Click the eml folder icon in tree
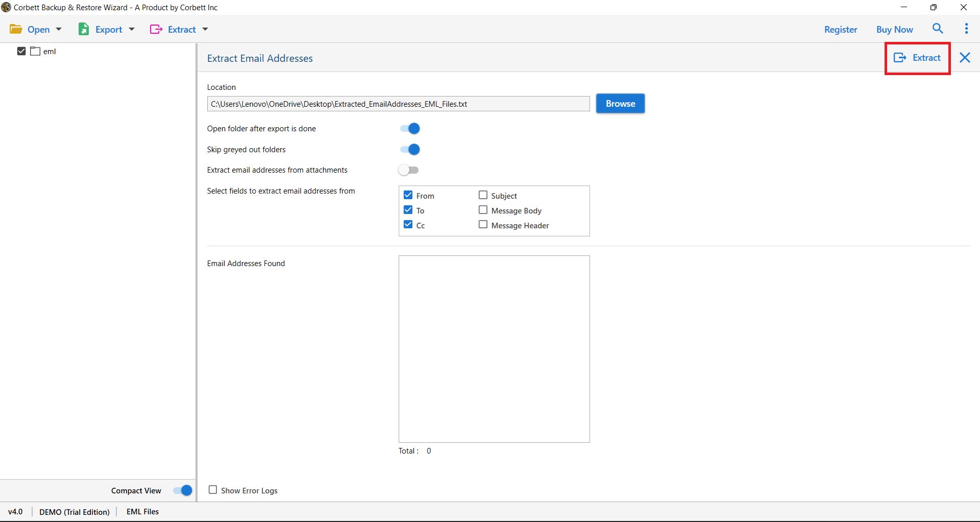The image size is (980, 522). 35,51
